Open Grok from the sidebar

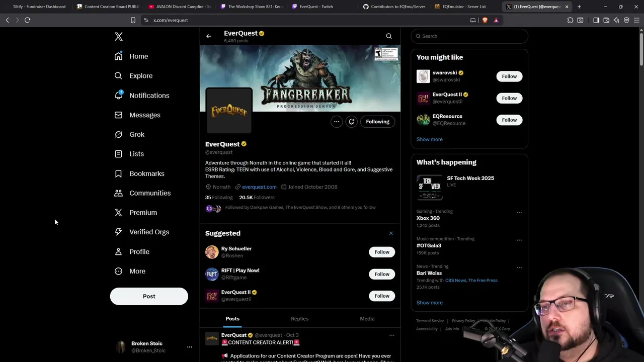click(x=129, y=135)
